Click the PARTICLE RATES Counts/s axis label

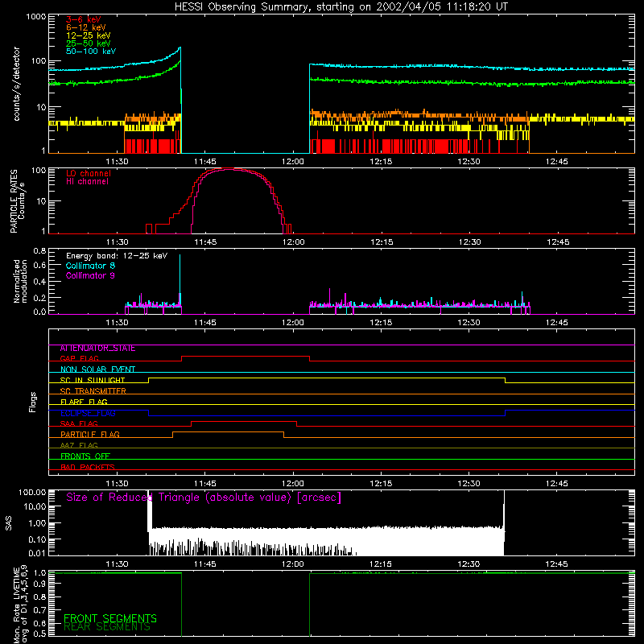17,201
